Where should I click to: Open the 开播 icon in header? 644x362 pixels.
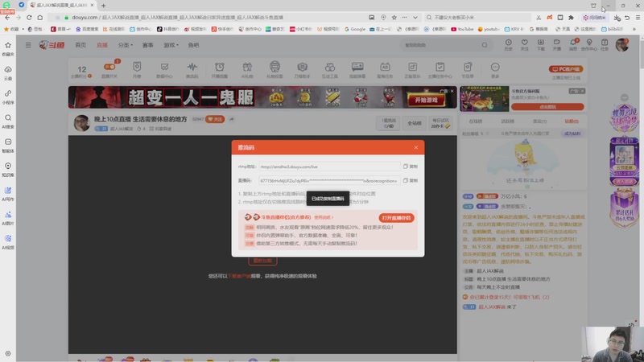[556, 45]
